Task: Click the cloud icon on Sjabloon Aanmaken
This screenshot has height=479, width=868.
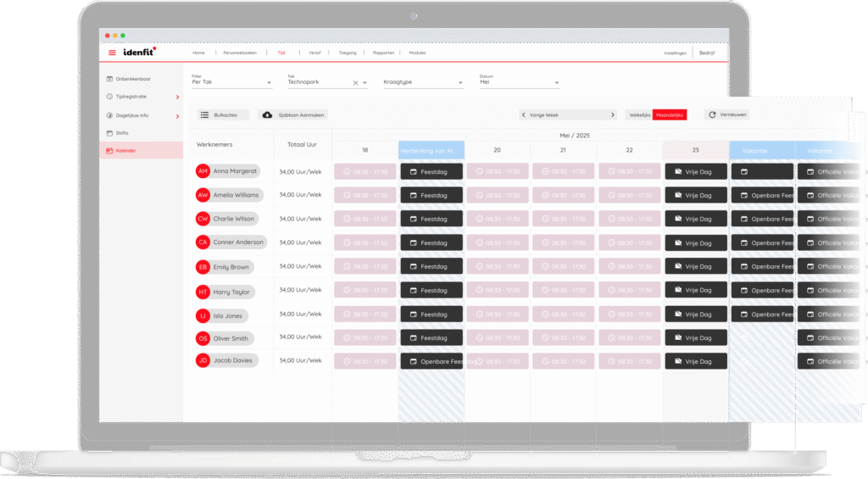Action: click(268, 114)
